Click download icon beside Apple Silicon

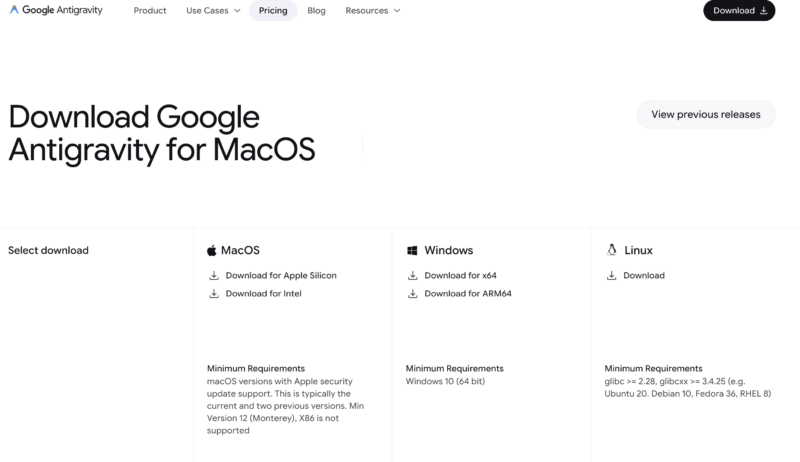pyautogui.click(x=213, y=275)
